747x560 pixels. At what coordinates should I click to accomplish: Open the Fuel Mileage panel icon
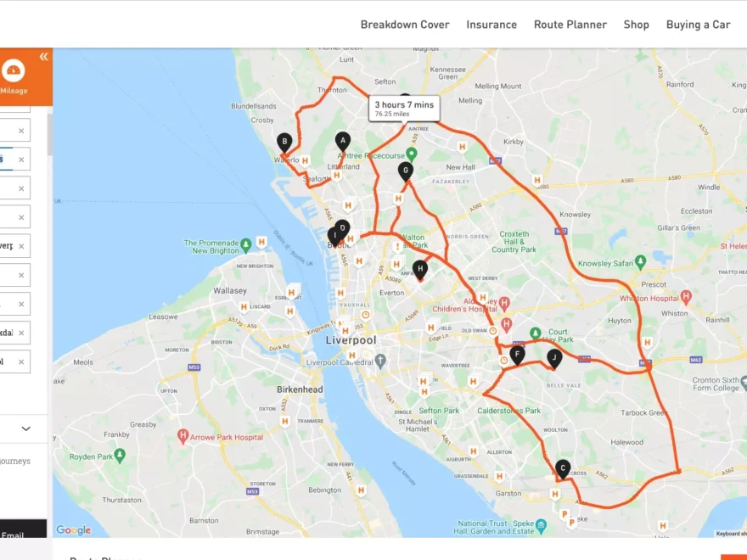coord(12,72)
